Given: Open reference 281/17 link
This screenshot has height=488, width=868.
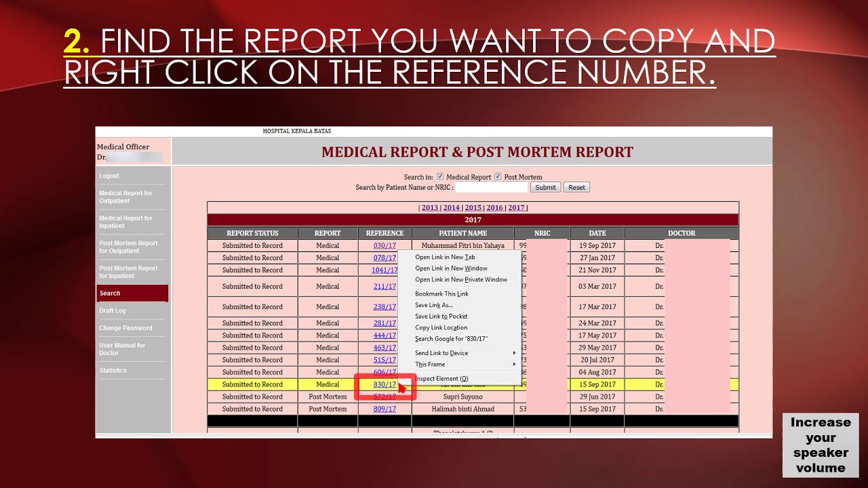Looking at the screenshot, I should 384,323.
